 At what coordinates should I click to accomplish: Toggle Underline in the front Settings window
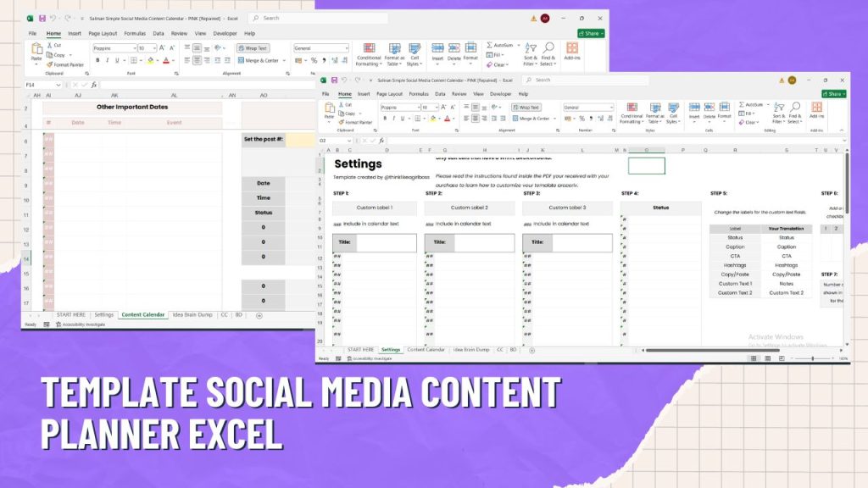[403, 119]
